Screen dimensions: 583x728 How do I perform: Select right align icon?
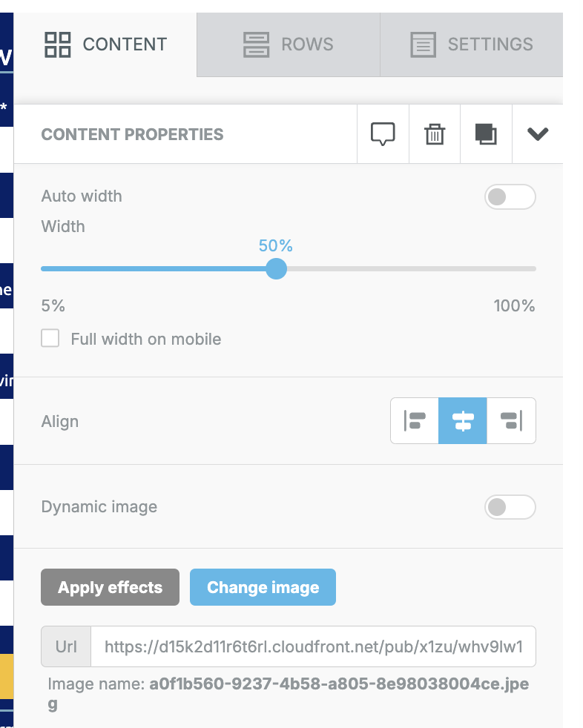511,420
